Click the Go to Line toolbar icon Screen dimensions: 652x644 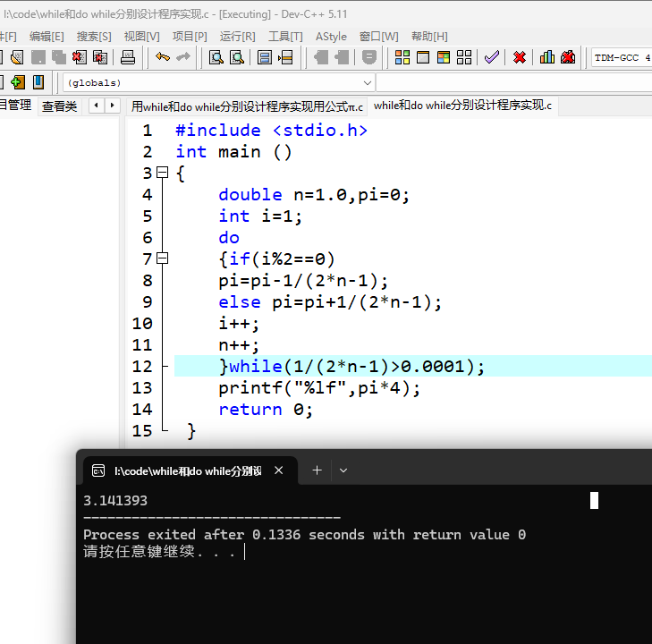tap(285, 57)
